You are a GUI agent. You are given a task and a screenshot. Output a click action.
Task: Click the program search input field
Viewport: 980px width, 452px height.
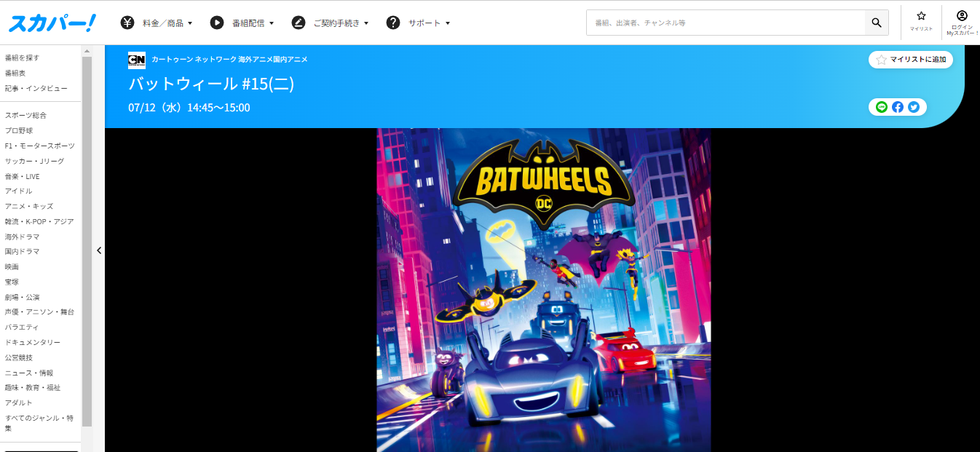pyautogui.click(x=724, y=23)
